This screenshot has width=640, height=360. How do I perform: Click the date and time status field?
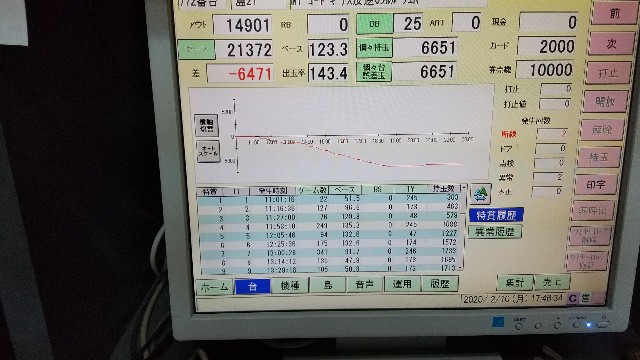(x=513, y=298)
